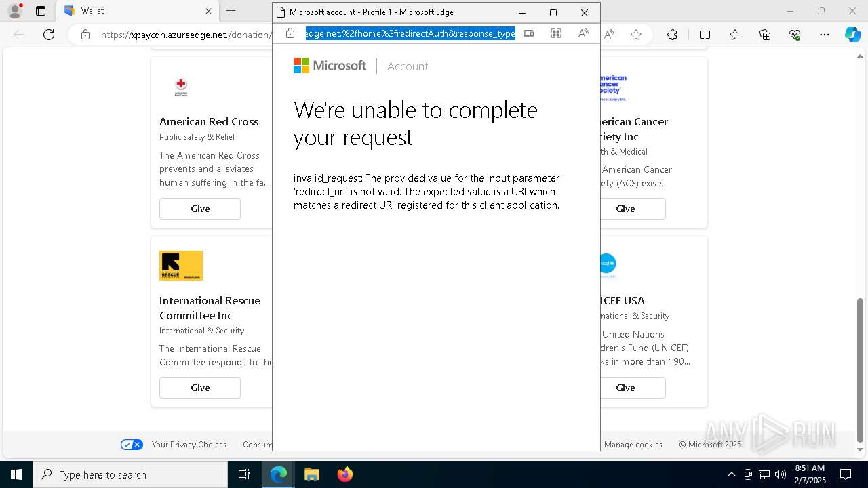
Task: Click the International Rescue Committee logo
Action: (181, 266)
